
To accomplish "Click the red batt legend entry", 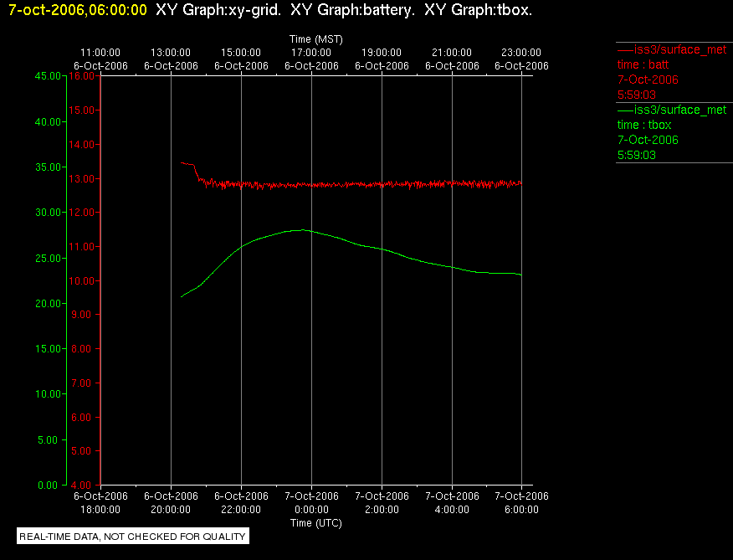I will pos(672,72).
